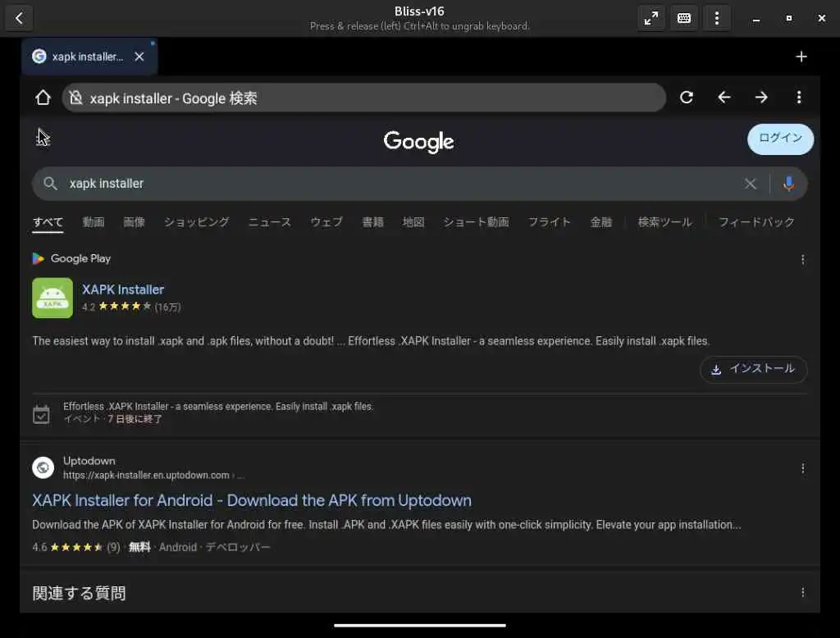Open the ウェブ tab
The image size is (840, 638).
pos(326,222)
